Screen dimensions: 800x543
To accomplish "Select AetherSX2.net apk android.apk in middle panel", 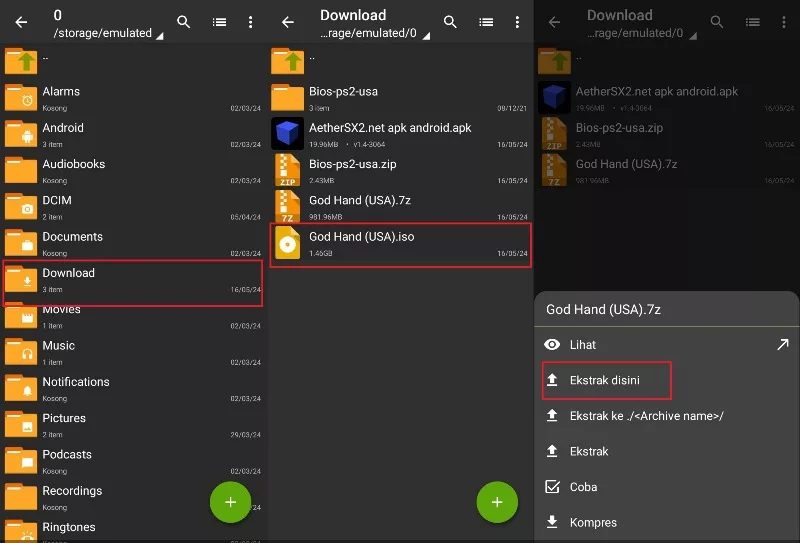I will point(400,134).
